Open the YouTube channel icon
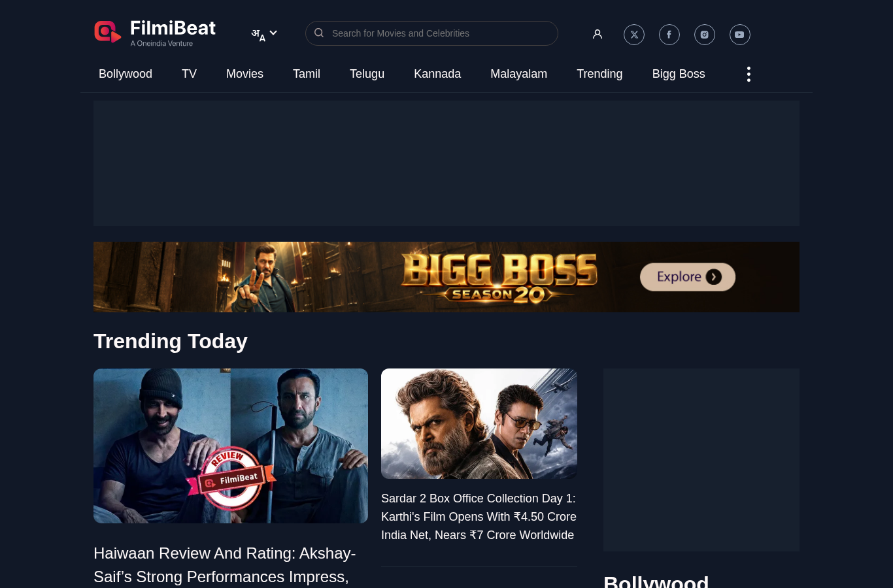The height and width of the screenshot is (588, 893). pyautogui.click(x=740, y=35)
